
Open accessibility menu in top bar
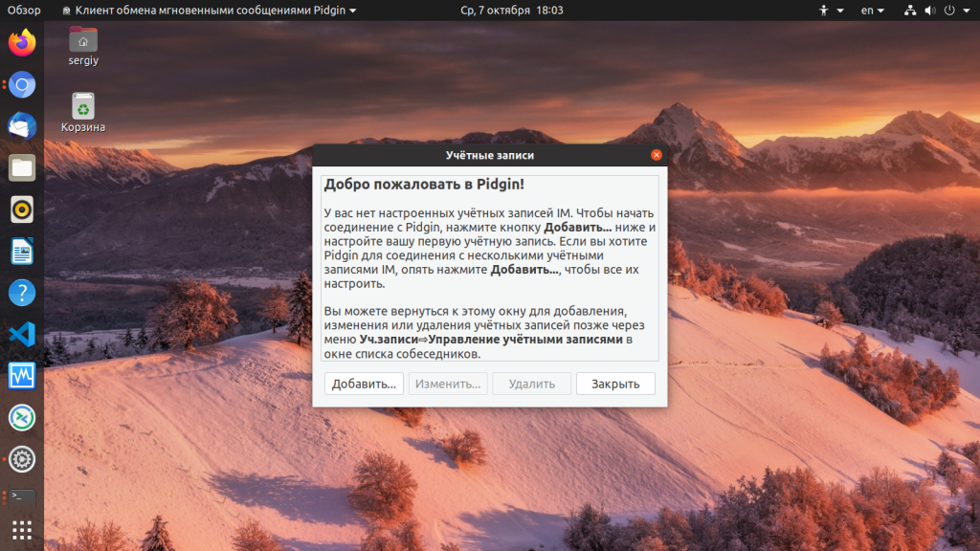coord(831,10)
